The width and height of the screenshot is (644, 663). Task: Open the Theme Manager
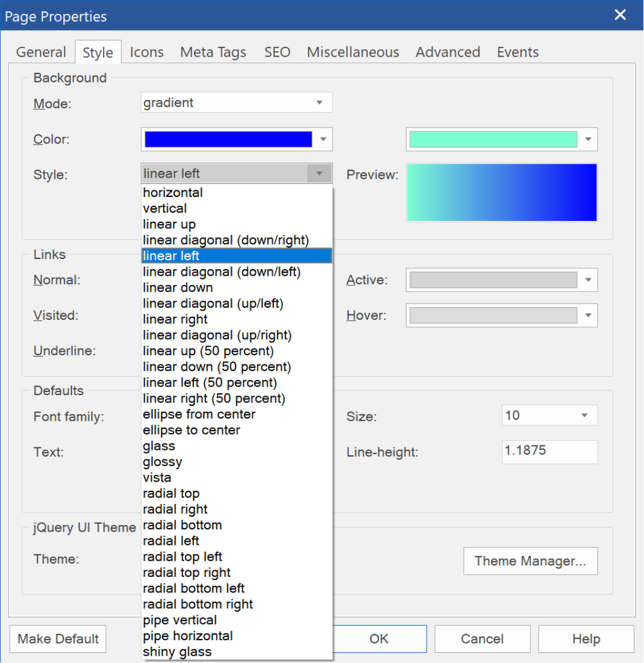pos(531,561)
